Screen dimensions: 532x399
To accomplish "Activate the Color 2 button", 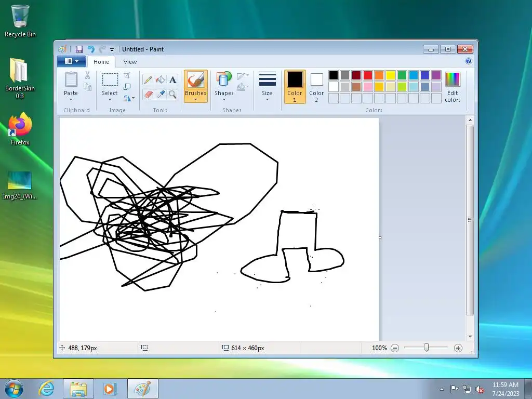I will point(316,87).
